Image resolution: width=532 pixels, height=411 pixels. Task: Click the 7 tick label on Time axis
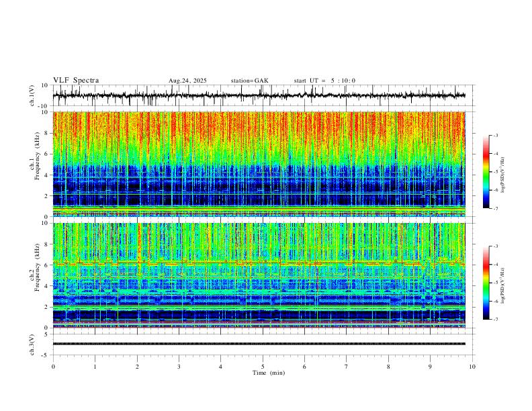point(347,367)
